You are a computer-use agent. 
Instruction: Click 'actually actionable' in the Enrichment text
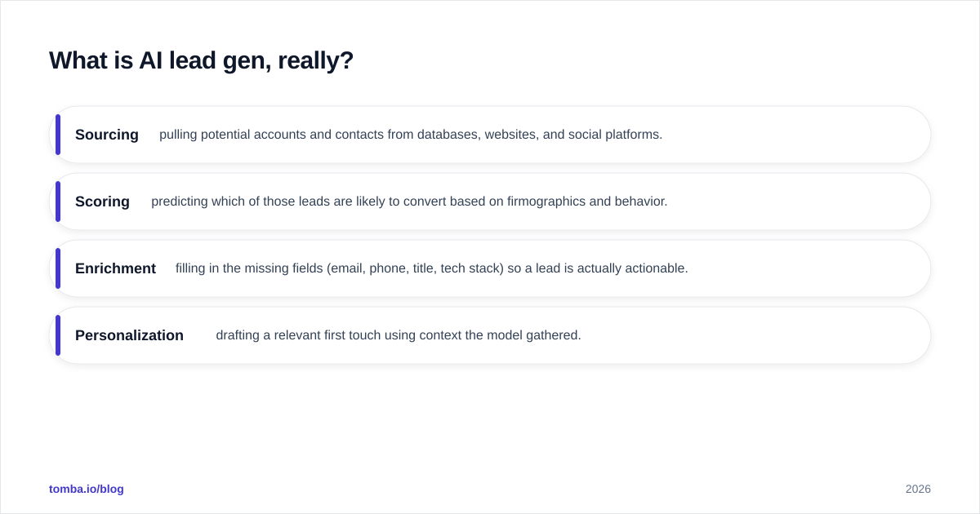tap(633, 268)
